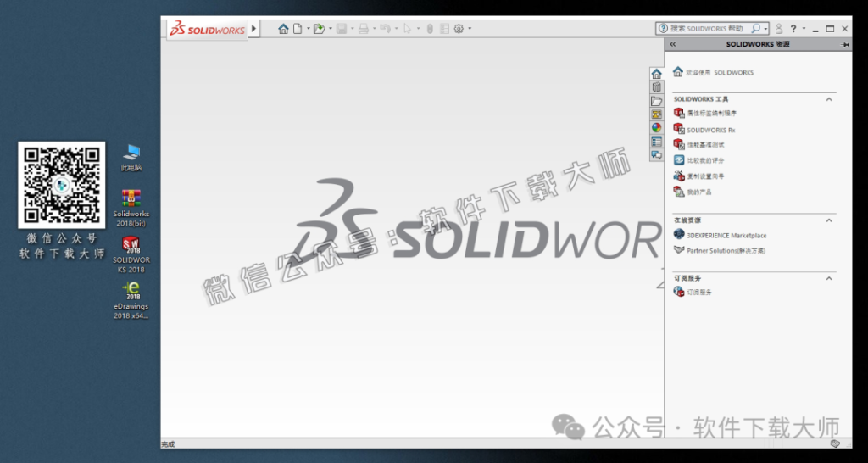Launch SOLIDWORKS Rx tool

click(x=711, y=130)
